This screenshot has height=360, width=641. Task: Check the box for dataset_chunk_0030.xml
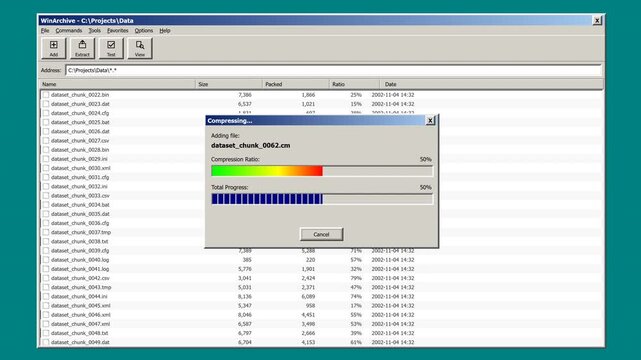(x=46, y=168)
